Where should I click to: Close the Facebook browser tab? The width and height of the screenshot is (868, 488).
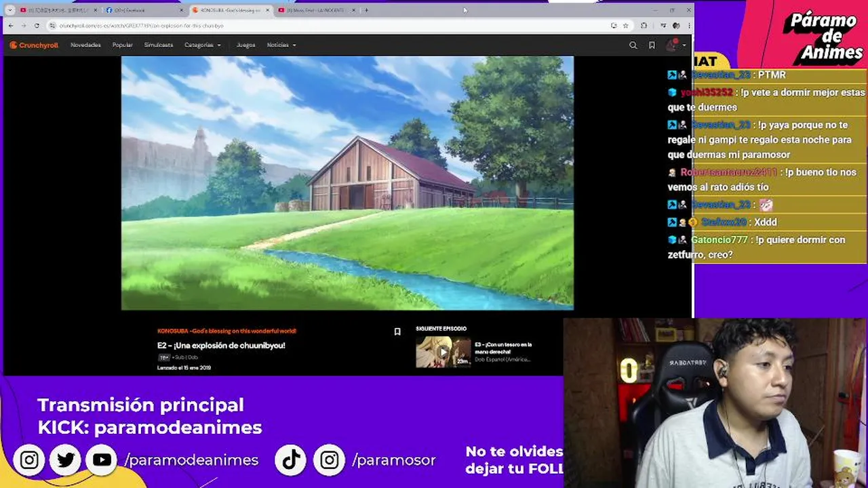tap(182, 10)
